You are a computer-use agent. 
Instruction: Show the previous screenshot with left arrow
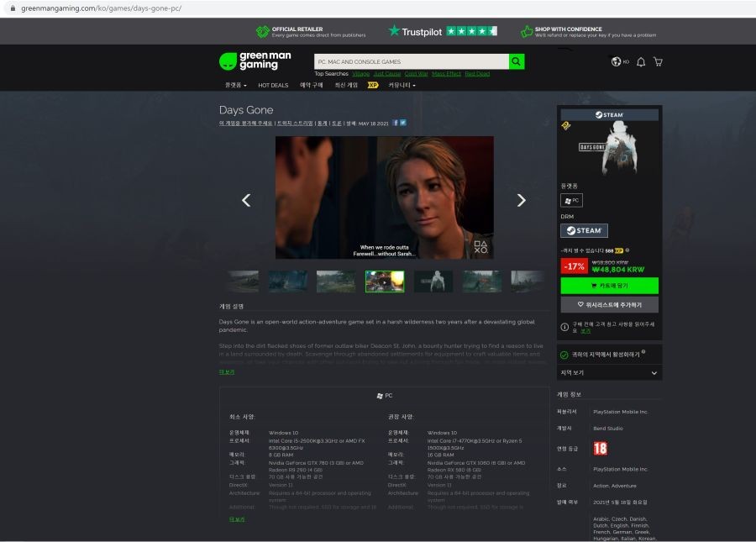coord(246,200)
